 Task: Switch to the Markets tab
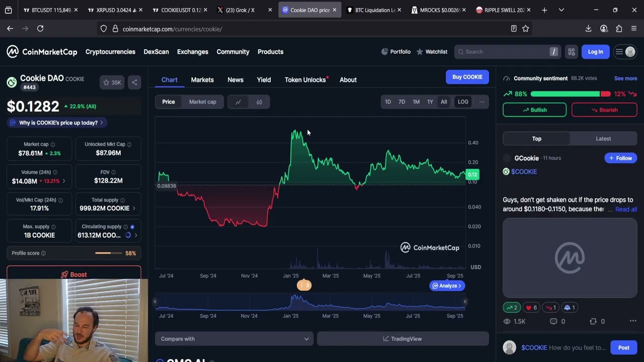(202, 80)
